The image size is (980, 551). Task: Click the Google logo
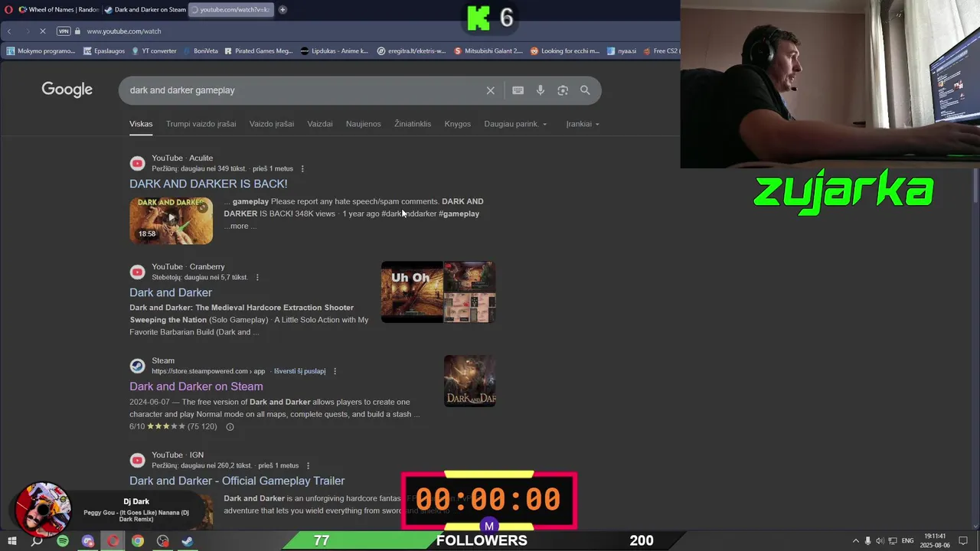(x=67, y=90)
